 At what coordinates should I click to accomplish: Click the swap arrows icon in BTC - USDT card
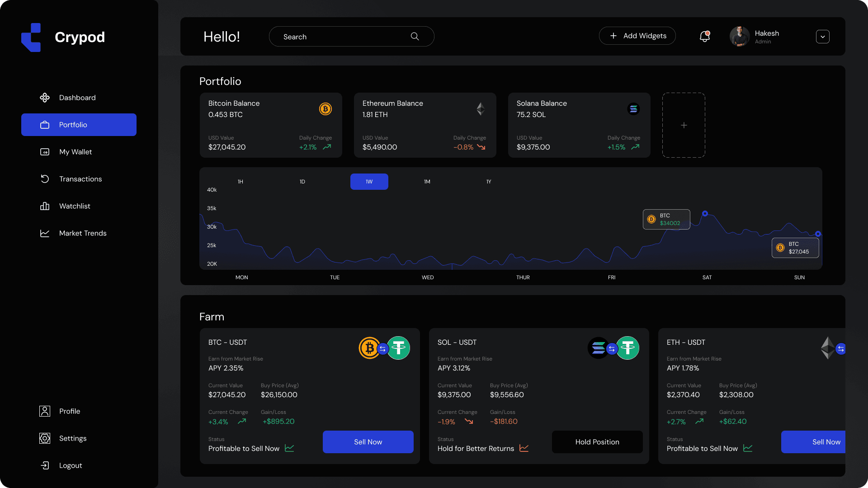pyautogui.click(x=383, y=349)
